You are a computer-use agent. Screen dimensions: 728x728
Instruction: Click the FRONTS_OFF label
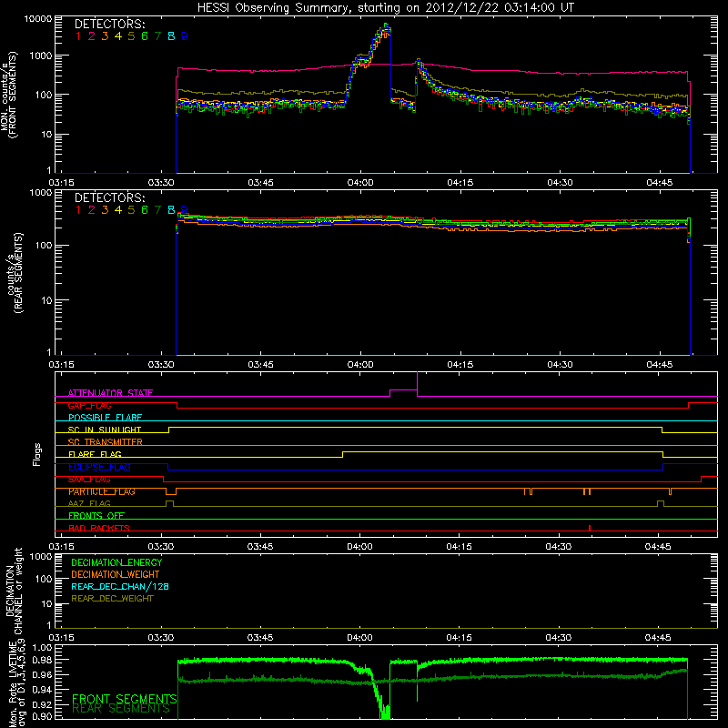pyautogui.click(x=96, y=515)
